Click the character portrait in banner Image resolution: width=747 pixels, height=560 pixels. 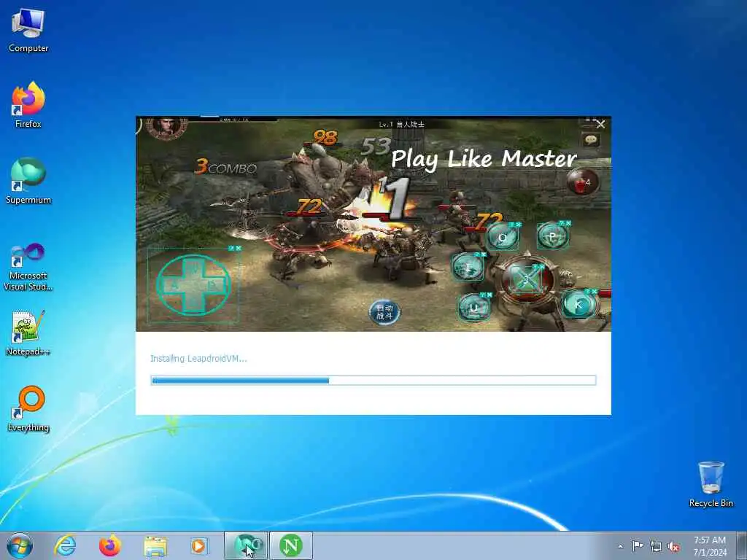pyautogui.click(x=167, y=128)
